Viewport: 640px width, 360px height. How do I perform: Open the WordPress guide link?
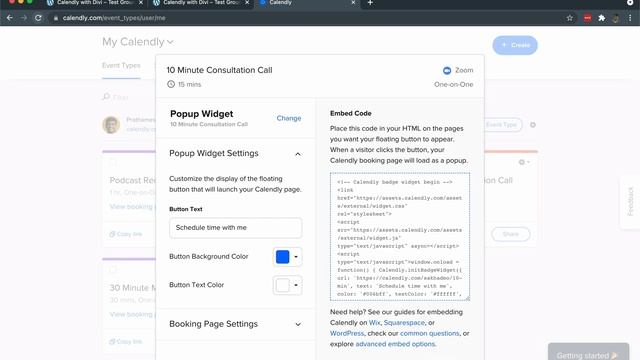pos(347,333)
